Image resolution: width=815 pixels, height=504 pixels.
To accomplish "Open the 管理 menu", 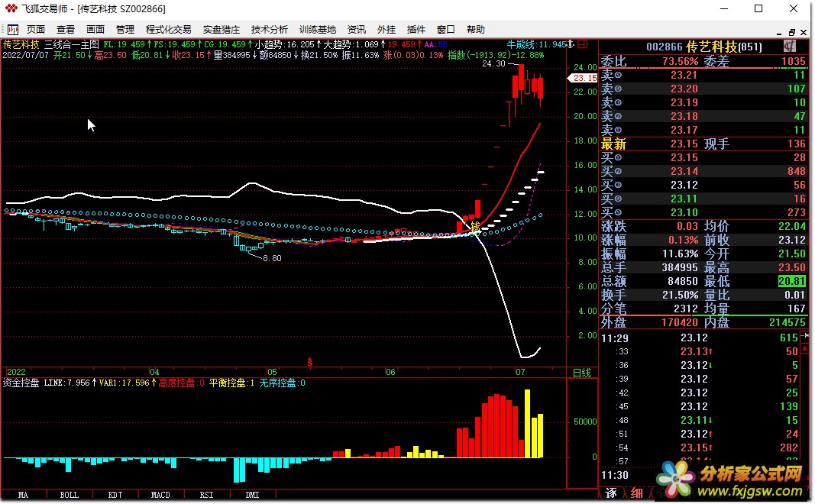I will tap(125, 30).
